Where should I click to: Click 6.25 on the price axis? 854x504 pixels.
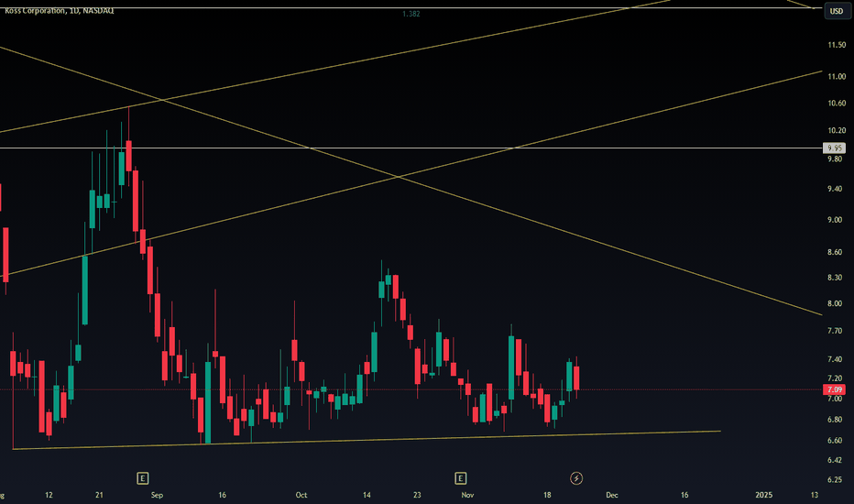(835, 479)
